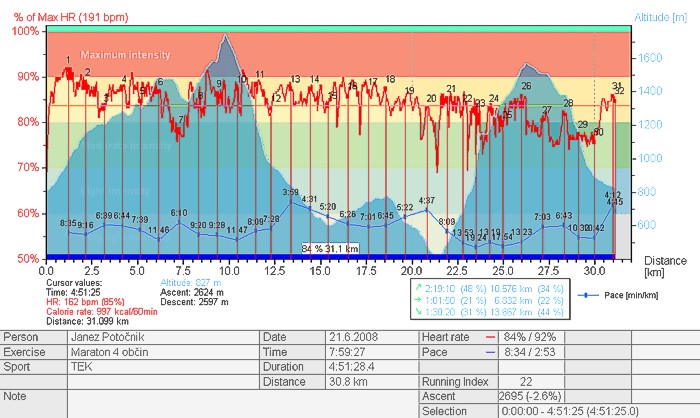Click the '84 % 31.1 km' label on chart
Viewport: 700px width, 418px height.
coord(330,248)
